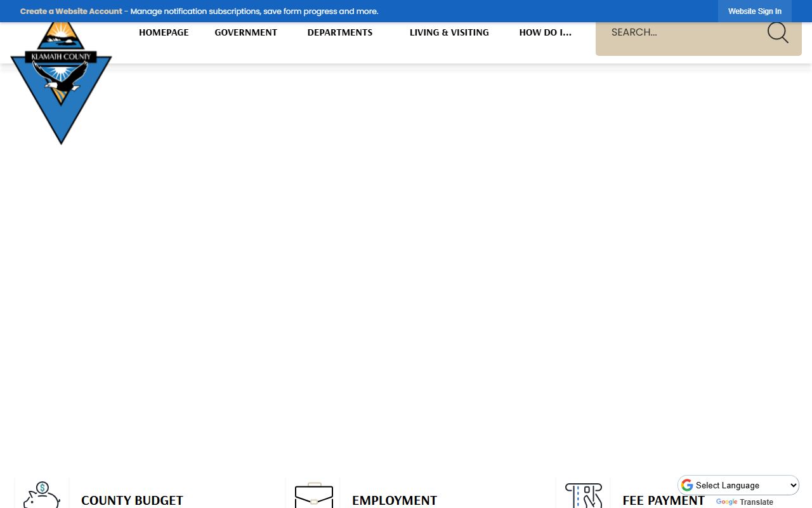Open the Homepage menu item
The image size is (812, 508).
click(x=164, y=32)
